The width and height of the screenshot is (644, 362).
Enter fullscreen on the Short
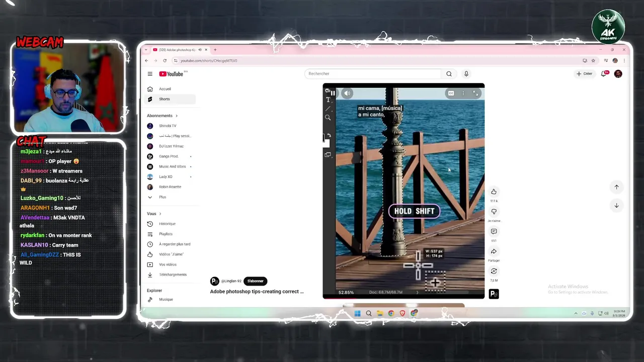point(475,93)
